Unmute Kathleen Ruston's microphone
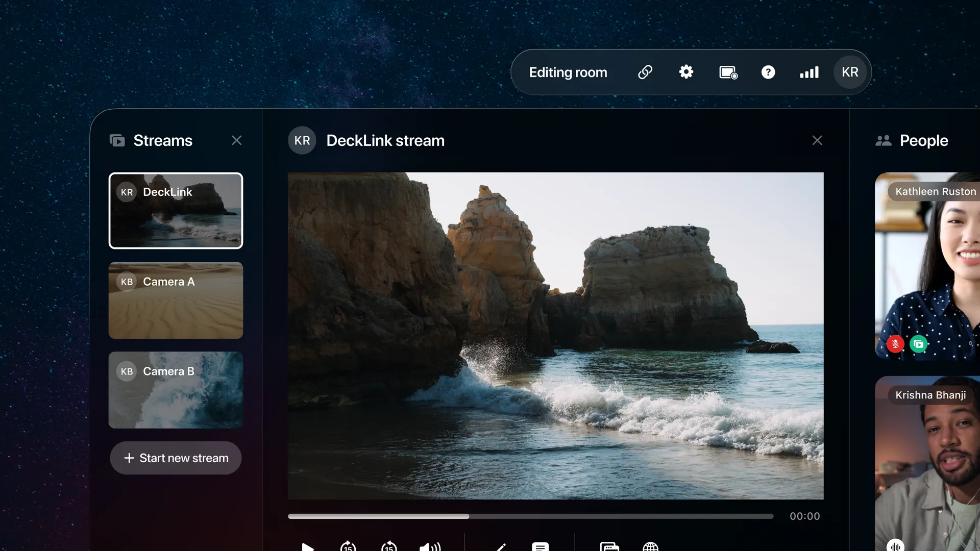Image resolution: width=980 pixels, height=551 pixels. pos(895,344)
